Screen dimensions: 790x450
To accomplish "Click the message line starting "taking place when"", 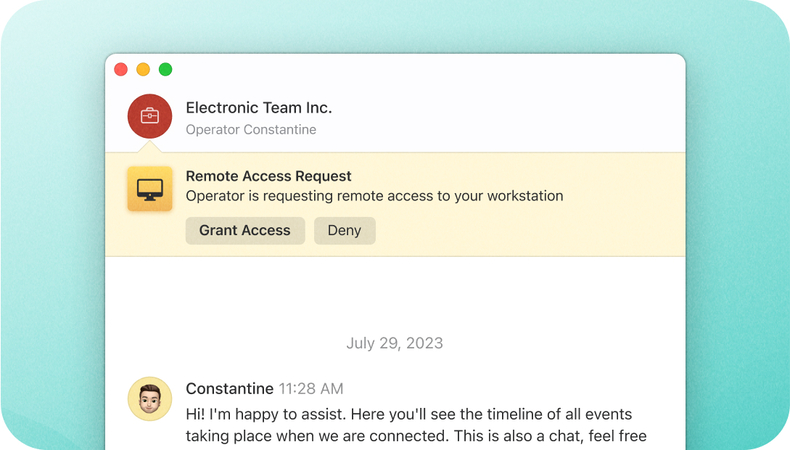I will [415, 436].
